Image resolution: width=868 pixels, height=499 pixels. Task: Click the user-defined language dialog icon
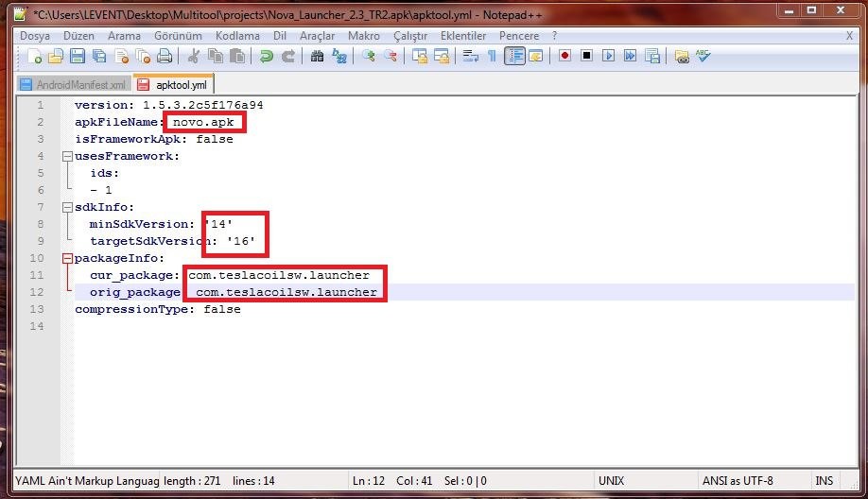tap(536, 56)
